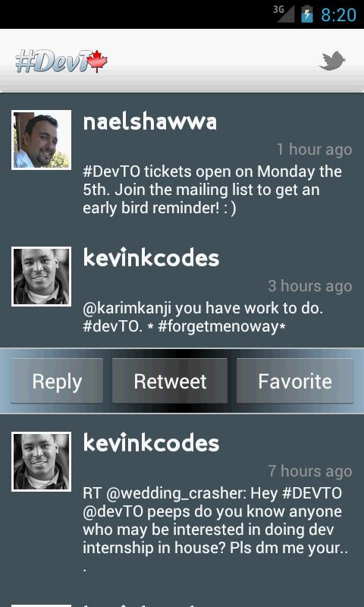Tap the naelshawwa username

[150, 122]
